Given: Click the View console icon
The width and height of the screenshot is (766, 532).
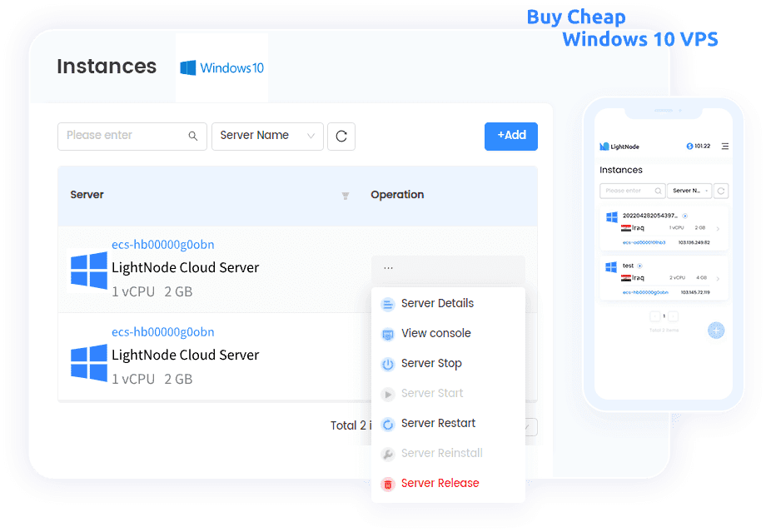Looking at the screenshot, I should pos(387,333).
